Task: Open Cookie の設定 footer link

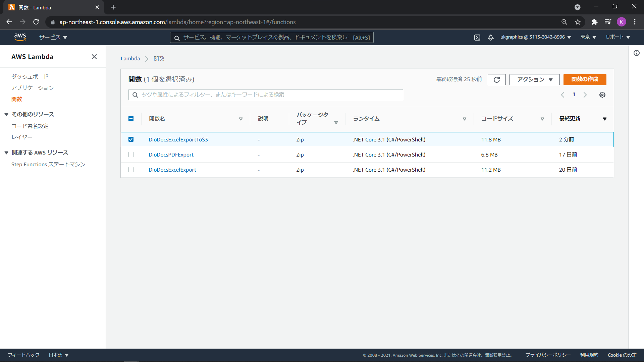Action: point(622,355)
